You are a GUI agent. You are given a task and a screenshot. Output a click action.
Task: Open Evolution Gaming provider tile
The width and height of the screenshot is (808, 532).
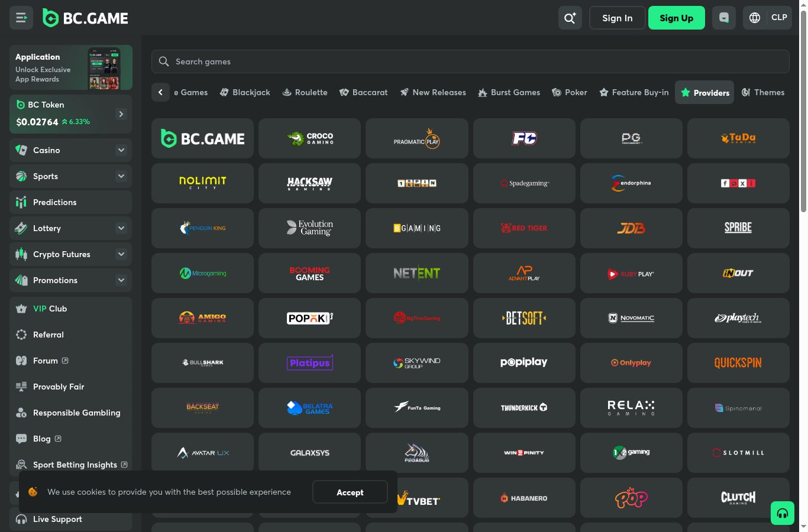click(x=309, y=228)
